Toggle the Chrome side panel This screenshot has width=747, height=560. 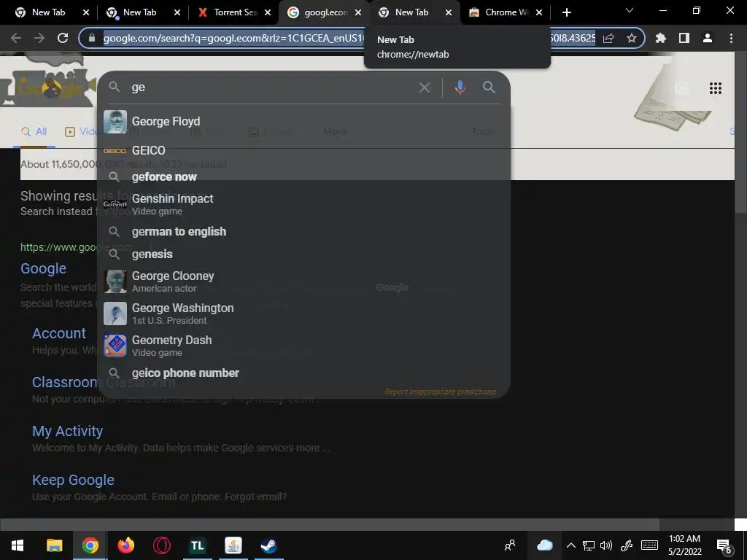(684, 38)
